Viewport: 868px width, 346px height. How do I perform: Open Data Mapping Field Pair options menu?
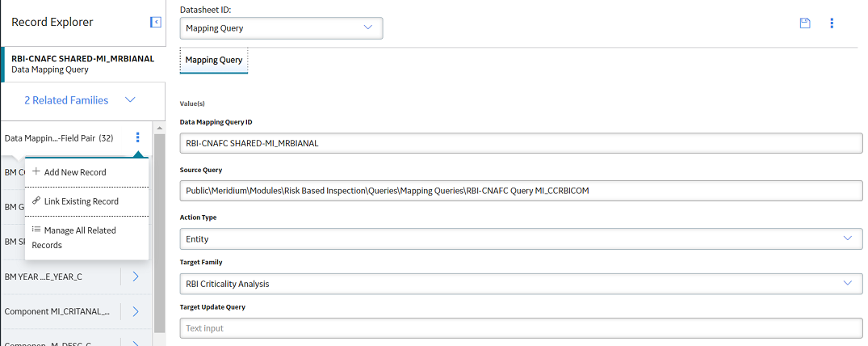[x=138, y=138]
